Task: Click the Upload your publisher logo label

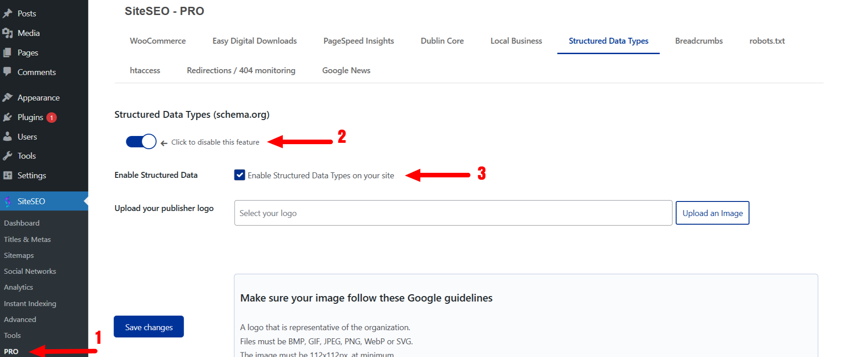Action: (164, 208)
